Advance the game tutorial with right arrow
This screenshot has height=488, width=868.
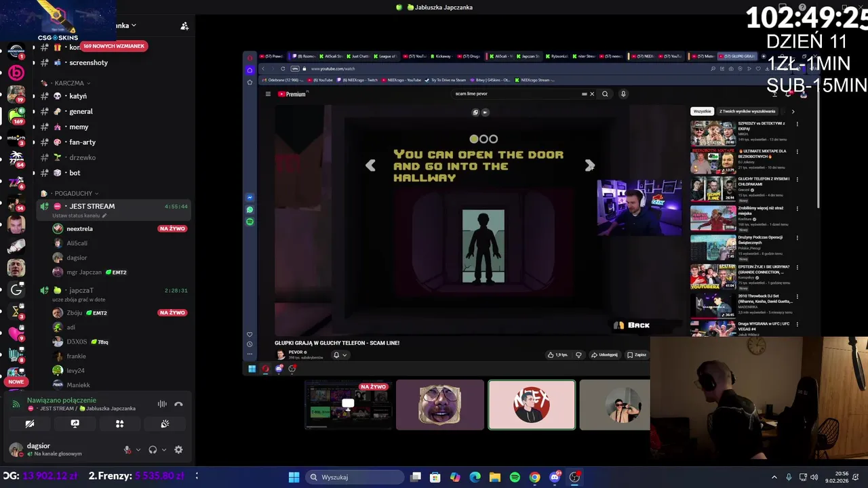[x=589, y=165]
